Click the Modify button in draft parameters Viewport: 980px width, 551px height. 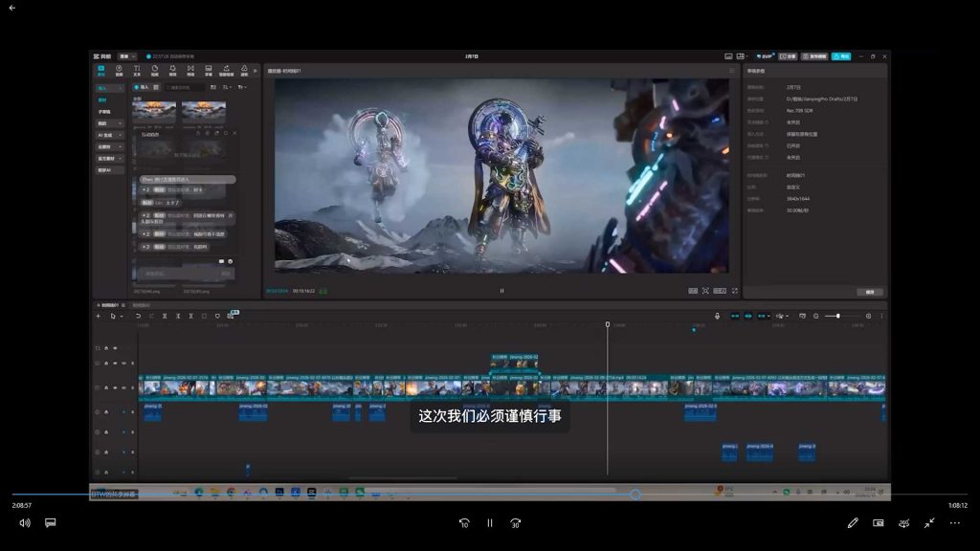coord(870,292)
